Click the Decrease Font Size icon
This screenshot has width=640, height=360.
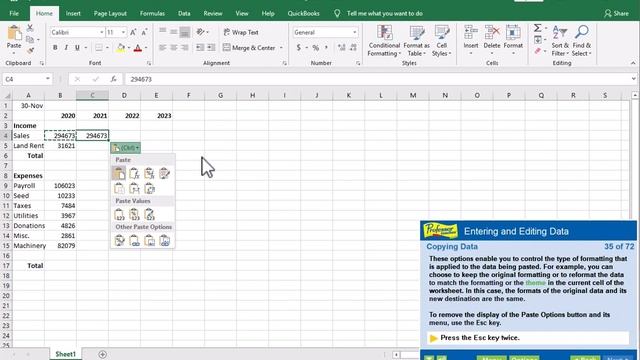point(144,32)
